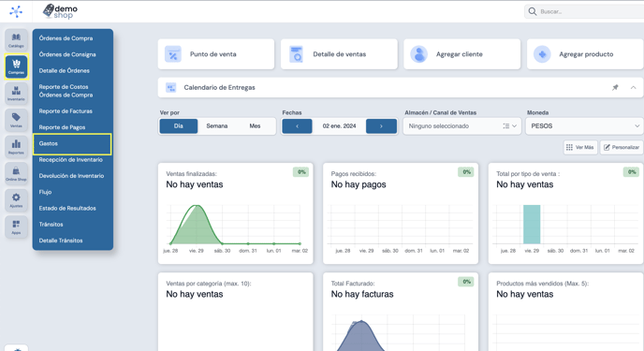Click 0% badge on Total por tipo de venta
Image resolution: width=644 pixels, height=351 pixels.
coord(631,172)
